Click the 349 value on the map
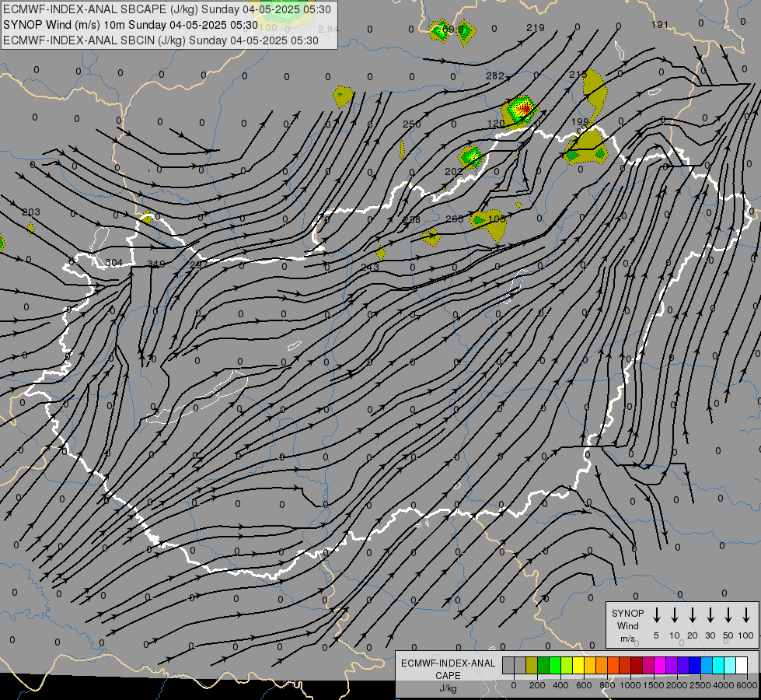 (x=156, y=264)
